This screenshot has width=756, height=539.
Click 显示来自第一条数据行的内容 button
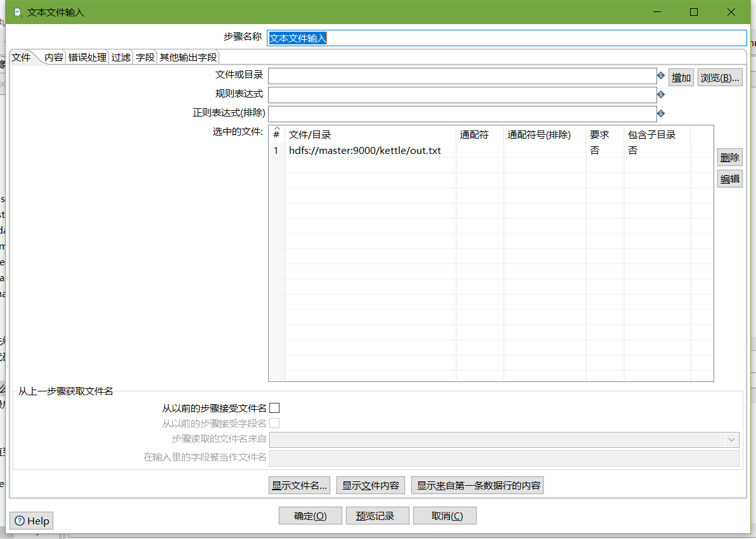point(477,486)
